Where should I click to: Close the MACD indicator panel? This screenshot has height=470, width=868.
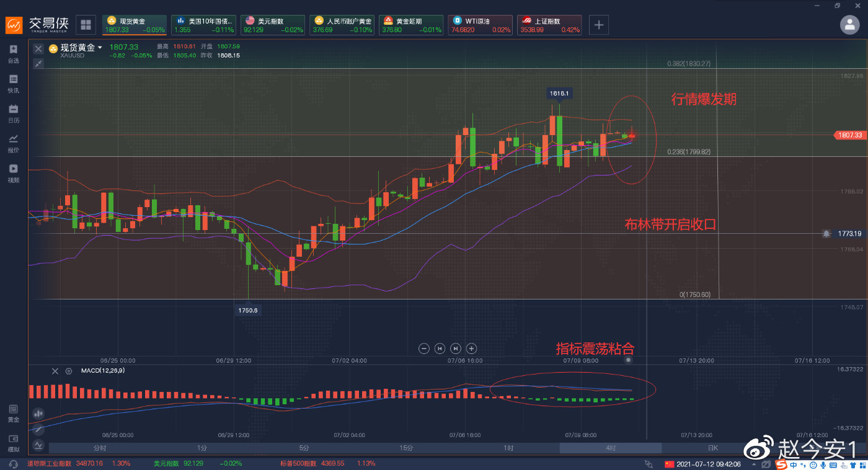point(55,371)
